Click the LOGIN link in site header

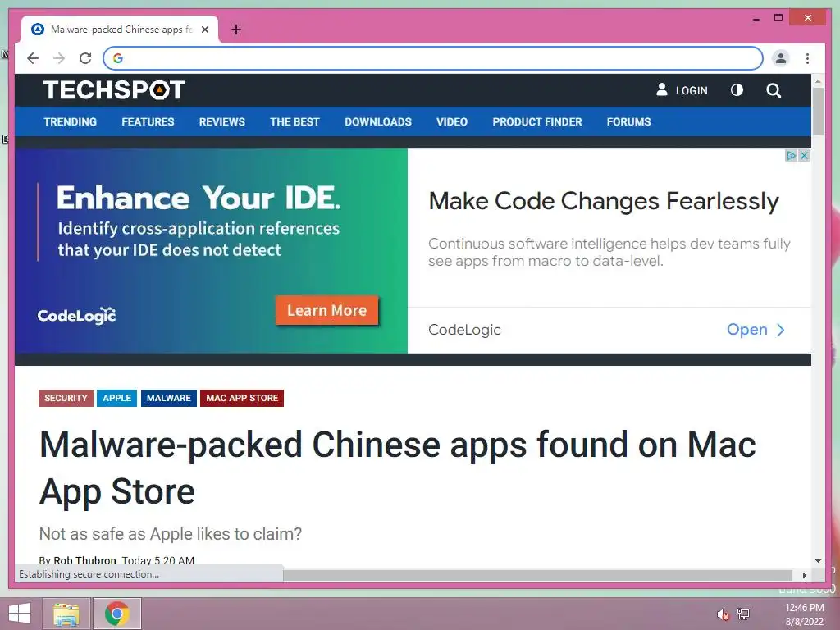[682, 90]
